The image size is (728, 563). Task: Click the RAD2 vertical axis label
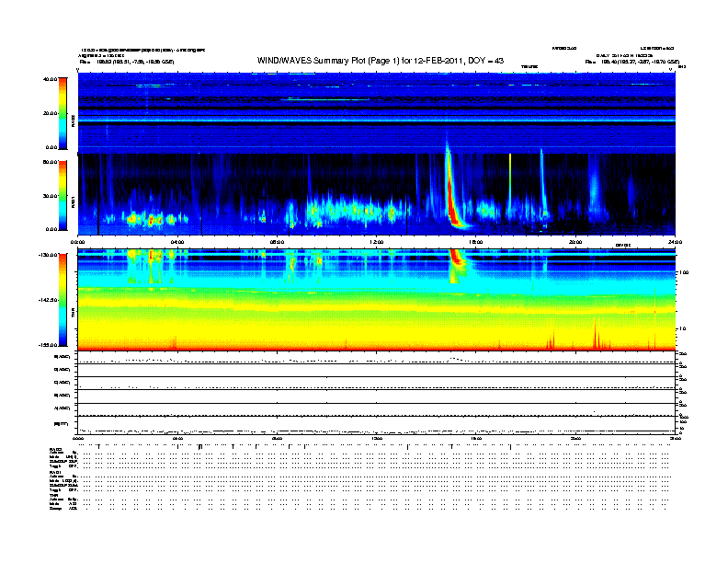pos(73,121)
